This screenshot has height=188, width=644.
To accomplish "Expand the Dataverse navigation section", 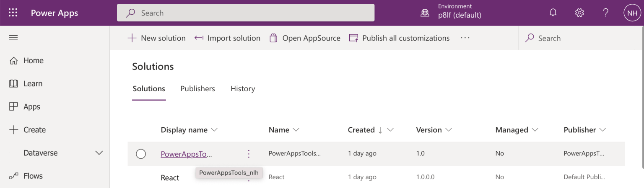I will coord(99,153).
